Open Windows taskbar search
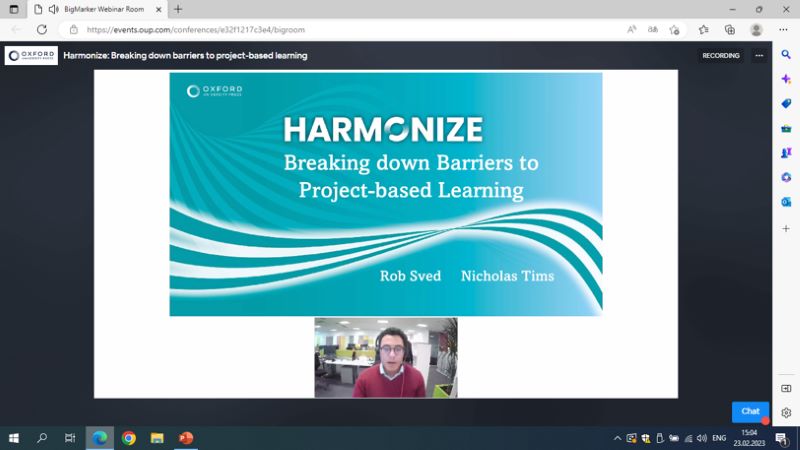The width and height of the screenshot is (800, 450). pyautogui.click(x=42, y=438)
